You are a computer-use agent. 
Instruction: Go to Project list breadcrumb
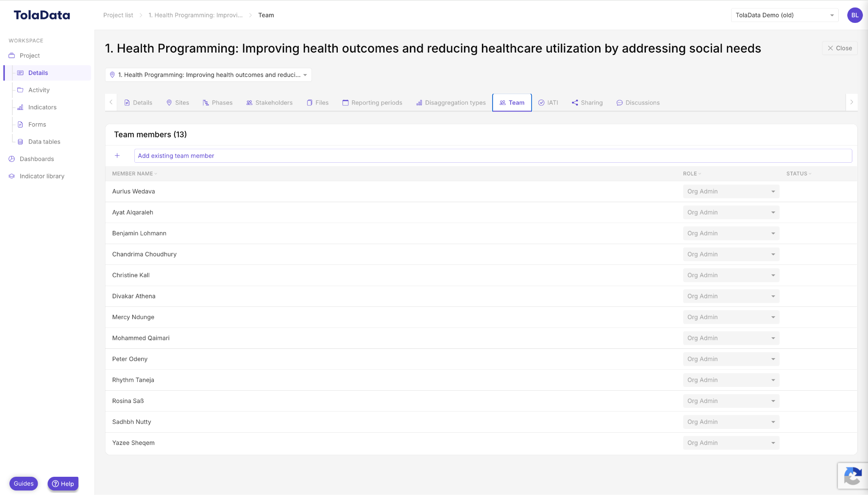click(x=118, y=15)
